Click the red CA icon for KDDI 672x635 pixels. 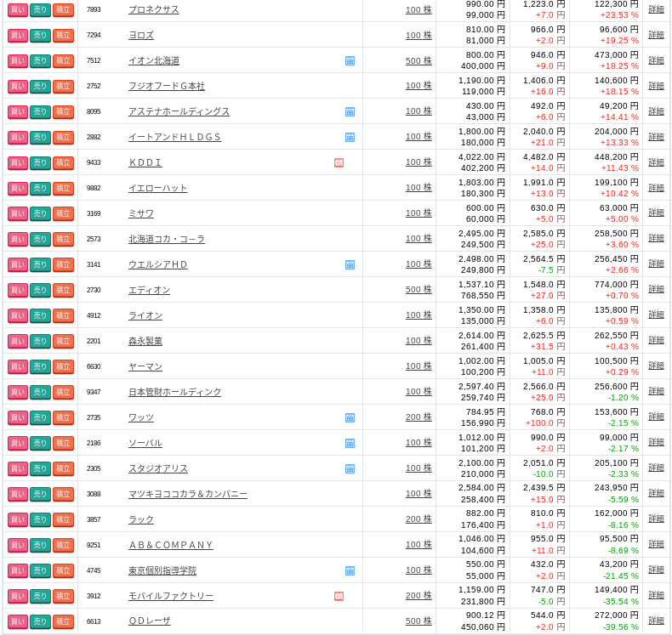339,162
